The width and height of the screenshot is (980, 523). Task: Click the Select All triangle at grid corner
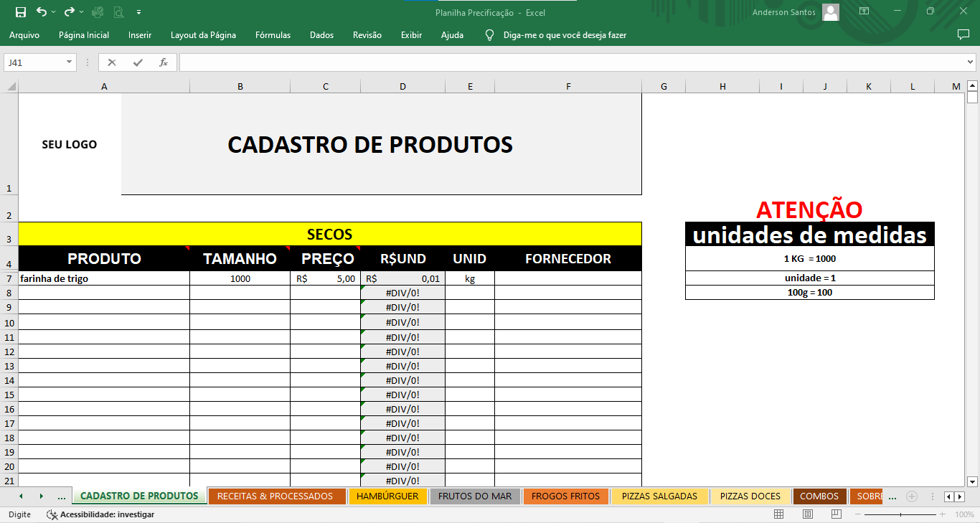[x=11, y=87]
